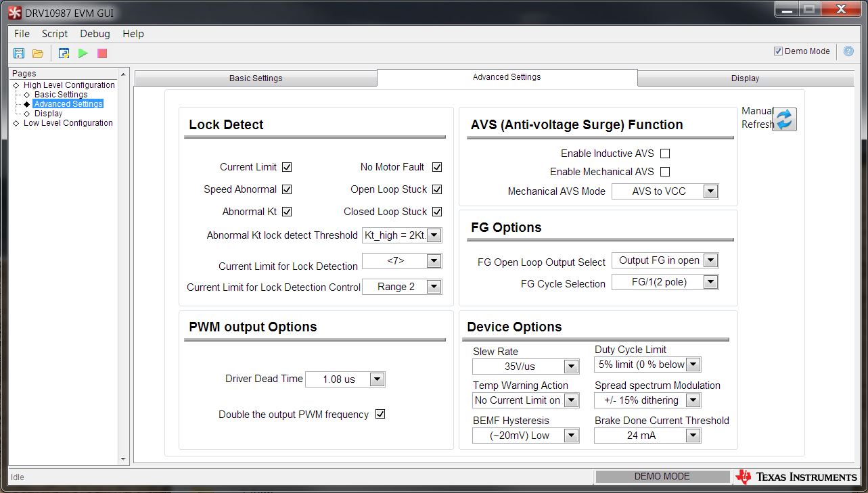Toggle the Demo Mode checkbox

(x=778, y=51)
